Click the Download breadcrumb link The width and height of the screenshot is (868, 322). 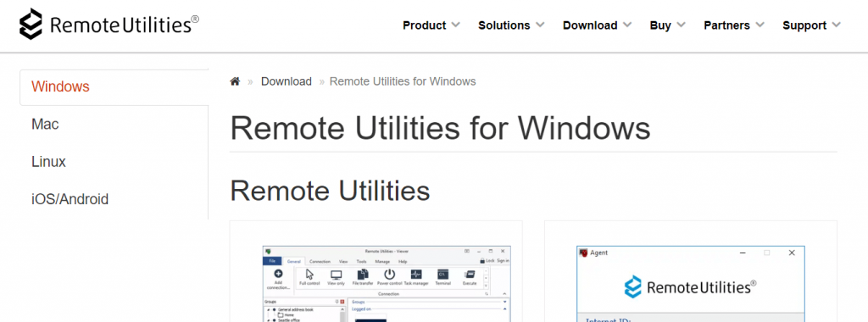(x=287, y=81)
